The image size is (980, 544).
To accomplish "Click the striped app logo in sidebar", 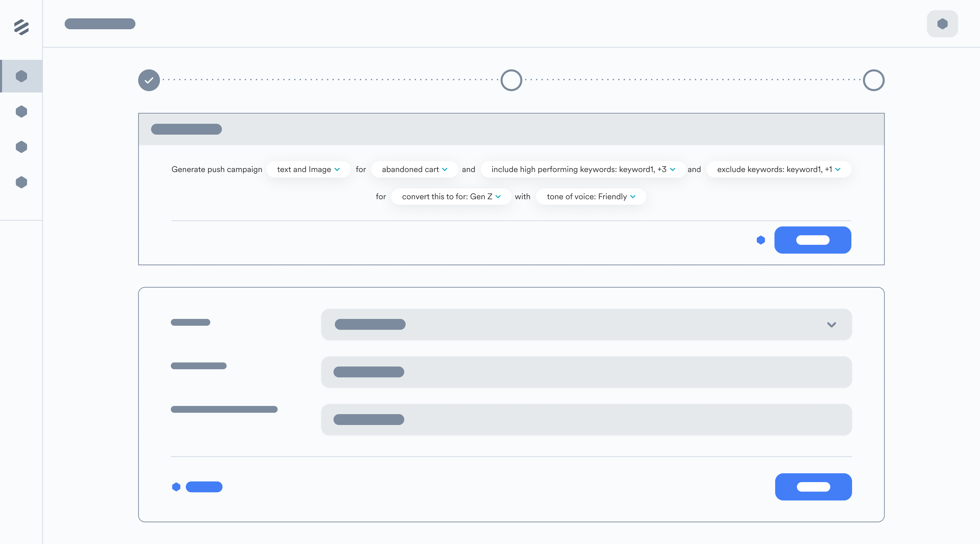I will point(21,27).
